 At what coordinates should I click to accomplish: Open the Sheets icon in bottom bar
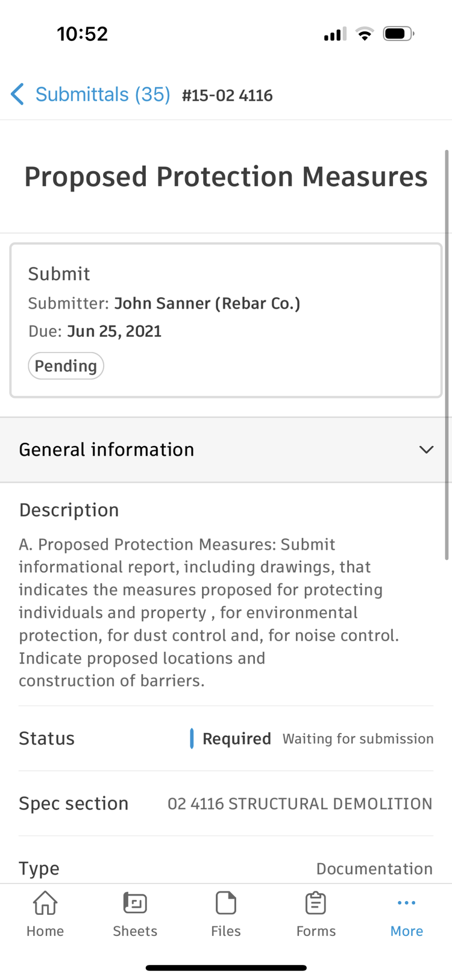(x=135, y=903)
